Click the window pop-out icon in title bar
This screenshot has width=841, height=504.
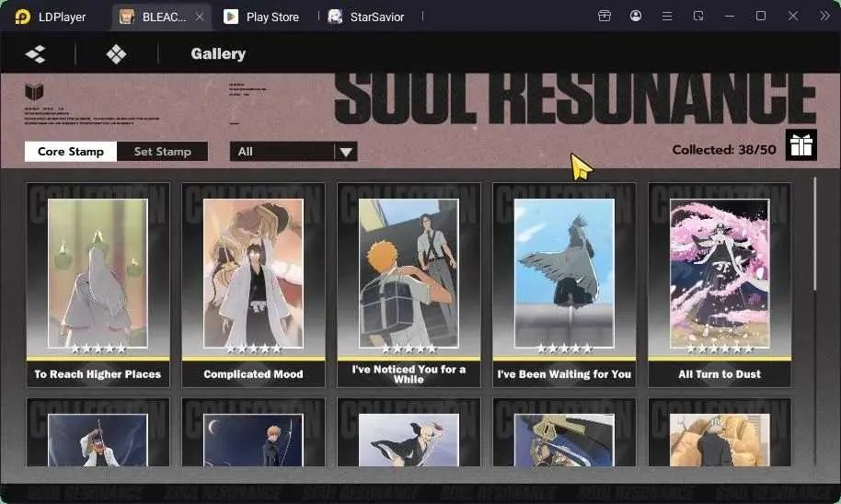pos(698,16)
